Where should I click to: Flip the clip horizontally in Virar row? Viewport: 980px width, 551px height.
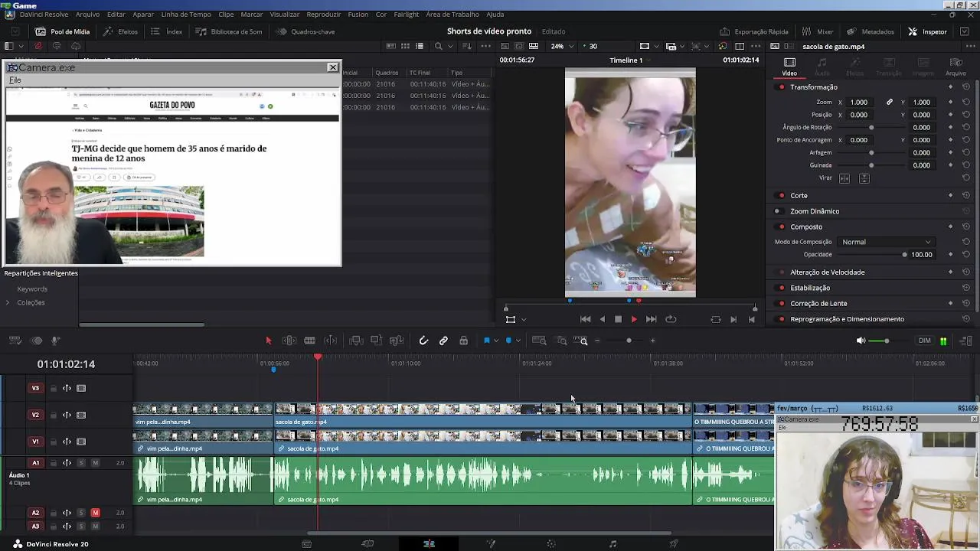844,178
